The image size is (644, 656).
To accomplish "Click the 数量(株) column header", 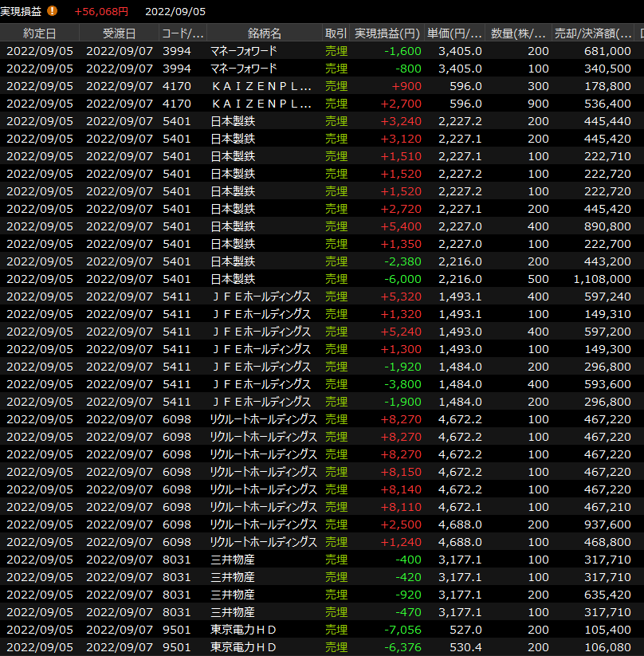I will click(519, 33).
